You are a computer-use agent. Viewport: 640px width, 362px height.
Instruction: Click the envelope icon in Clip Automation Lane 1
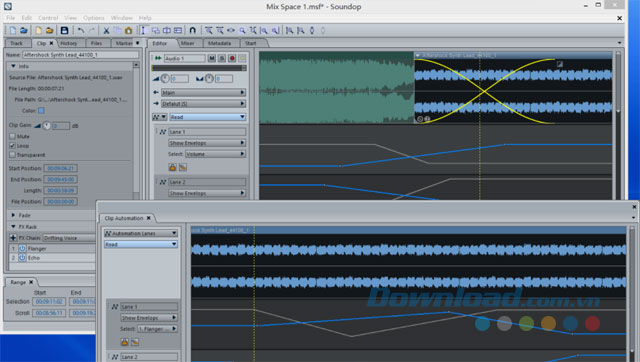coord(135,342)
